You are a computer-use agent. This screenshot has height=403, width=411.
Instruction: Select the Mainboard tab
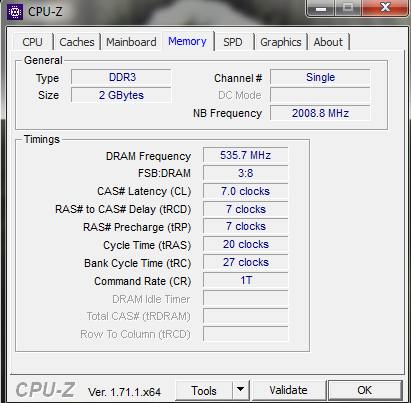[x=131, y=42]
